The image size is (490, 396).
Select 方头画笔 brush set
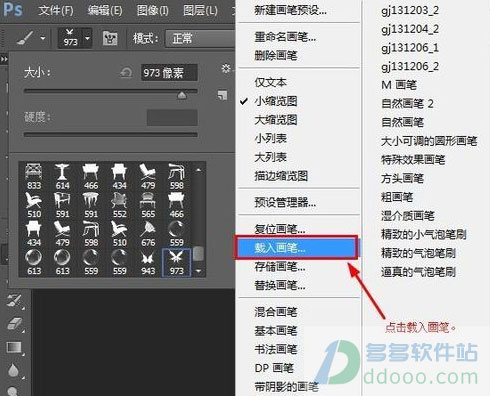pos(402,178)
